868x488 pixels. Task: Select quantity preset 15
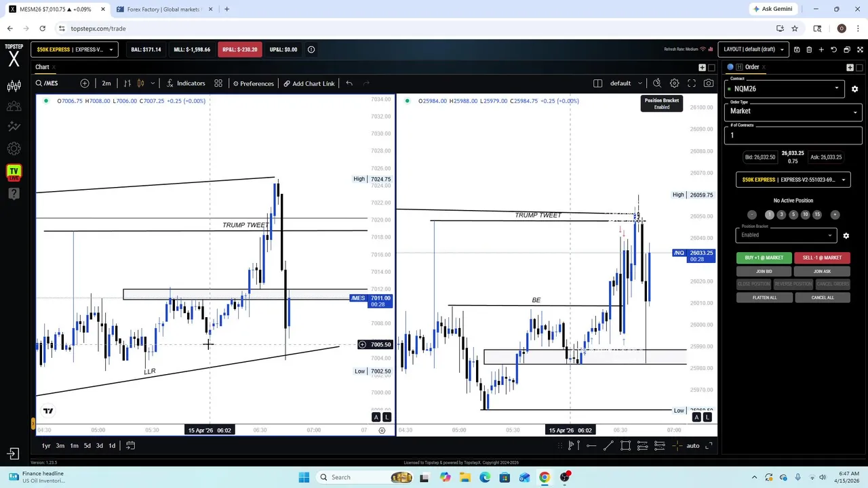point(817,215)
